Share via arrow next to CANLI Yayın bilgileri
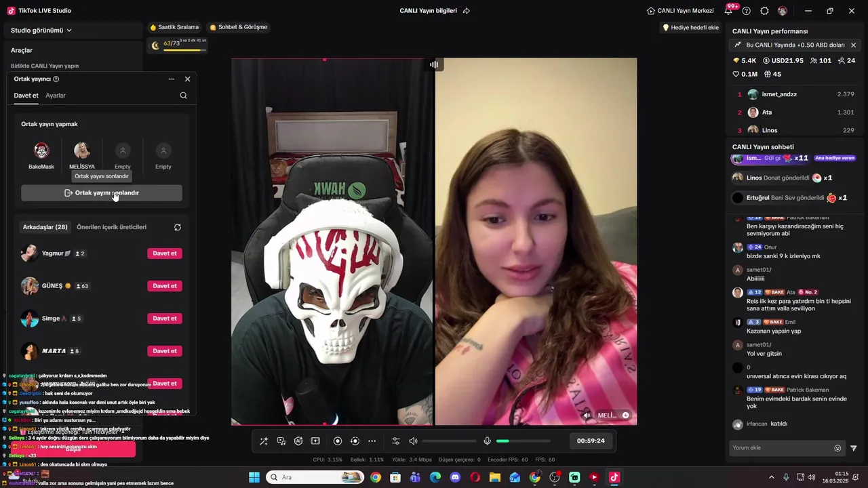This screenshot has height=488, width=868. (x=466, y=11)
